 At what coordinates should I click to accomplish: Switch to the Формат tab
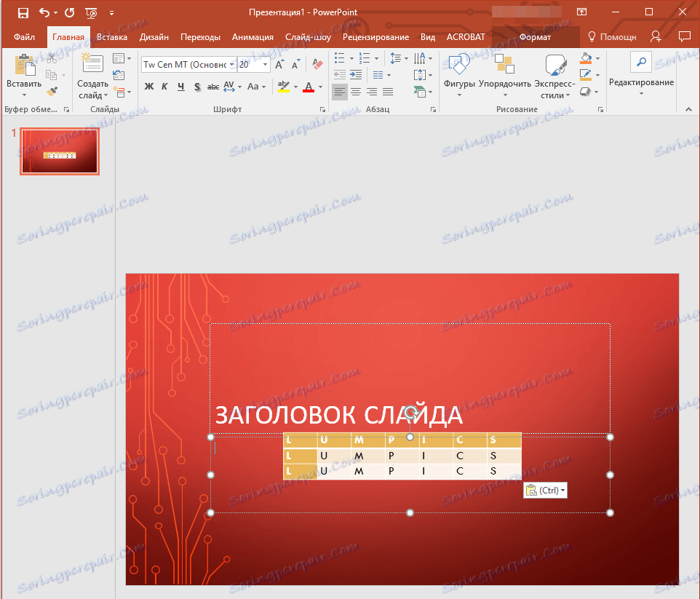pos(535,37)
